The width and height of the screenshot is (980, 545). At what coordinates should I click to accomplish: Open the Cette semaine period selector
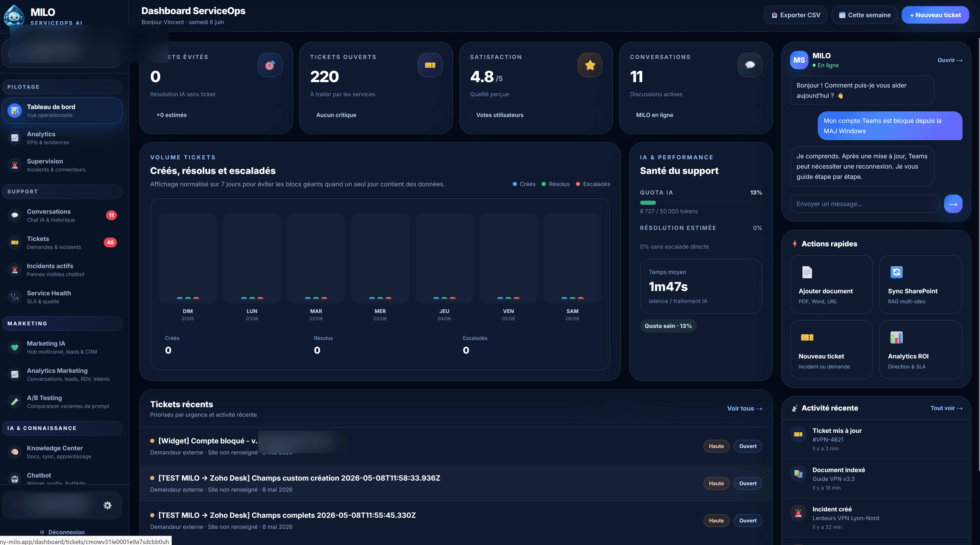[864, 15]
